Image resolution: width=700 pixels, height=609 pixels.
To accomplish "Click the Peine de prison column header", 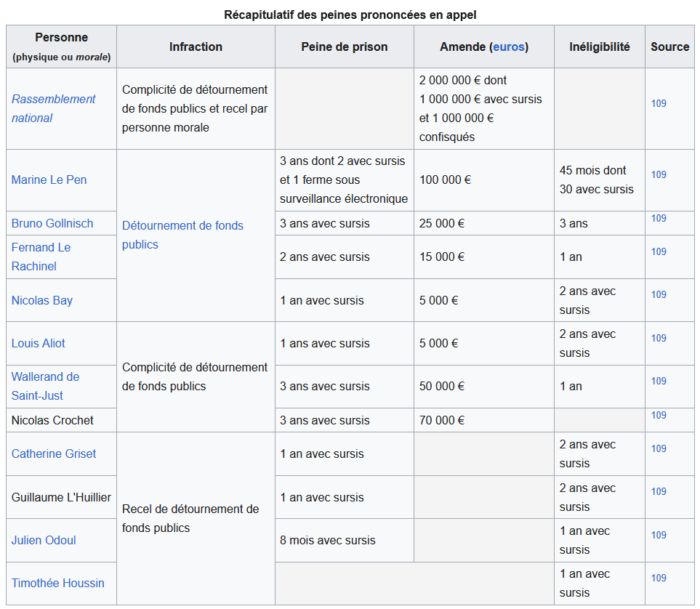I will 345,47.
